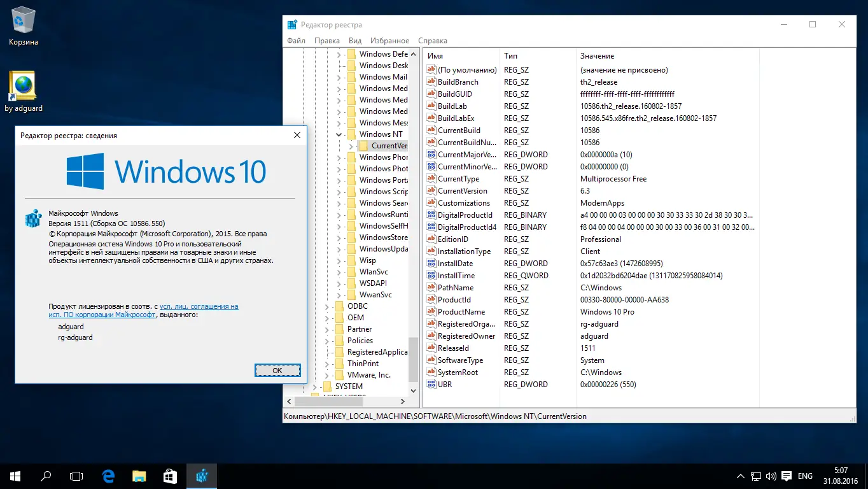
Task: Launch Microsoft Edge from taskbar
Action: pyautogui.click(x=108, y=476)
